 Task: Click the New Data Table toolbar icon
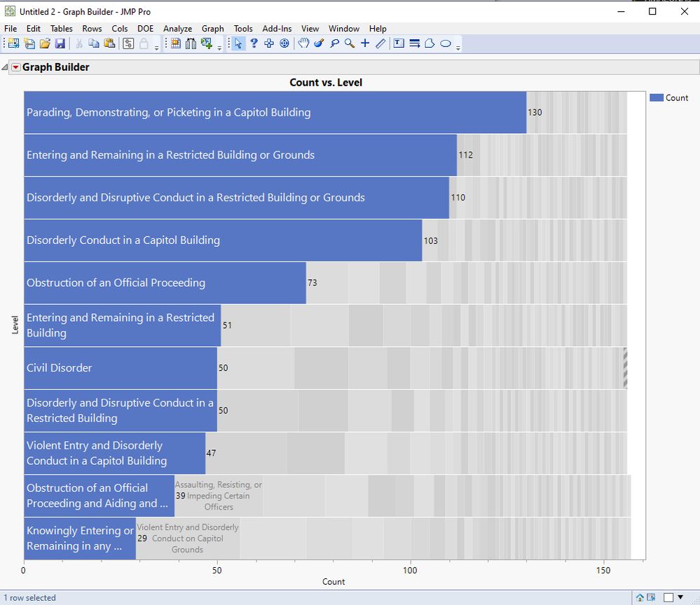[x=14, y=43]
